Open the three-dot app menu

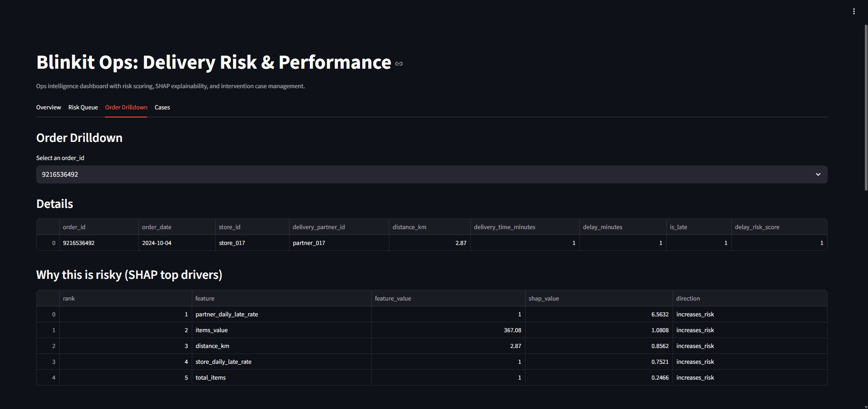[x=854, y=11]
